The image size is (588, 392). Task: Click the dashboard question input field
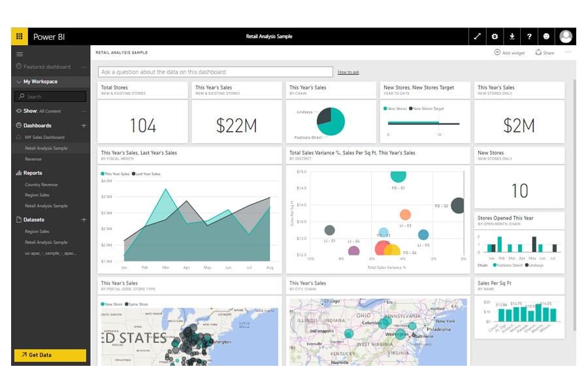point(216,71)
